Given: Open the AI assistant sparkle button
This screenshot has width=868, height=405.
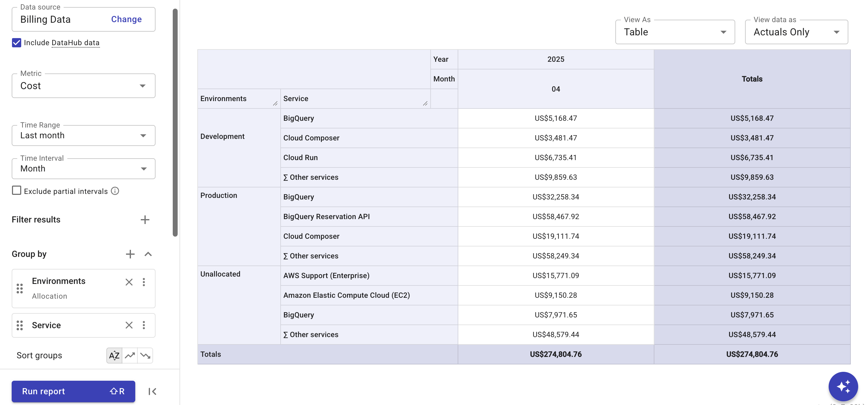Looking at the screenshot, I should (x=844, y=386).
